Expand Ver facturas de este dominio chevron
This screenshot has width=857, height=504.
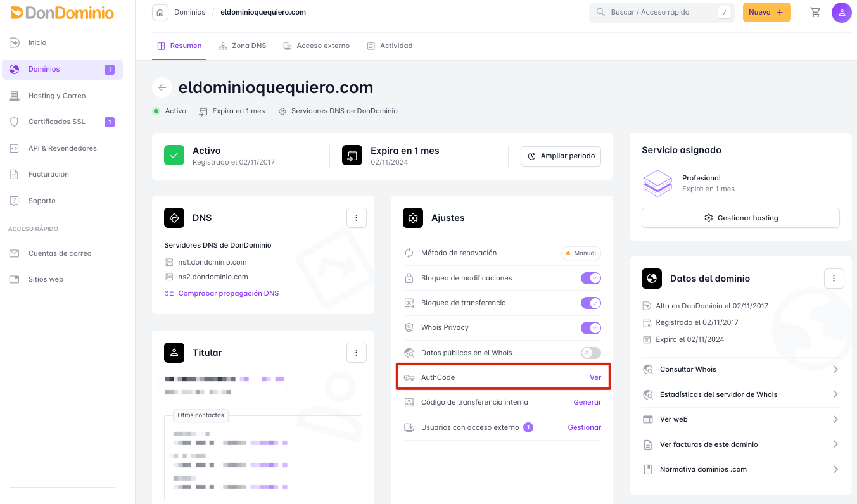(835, 444)
